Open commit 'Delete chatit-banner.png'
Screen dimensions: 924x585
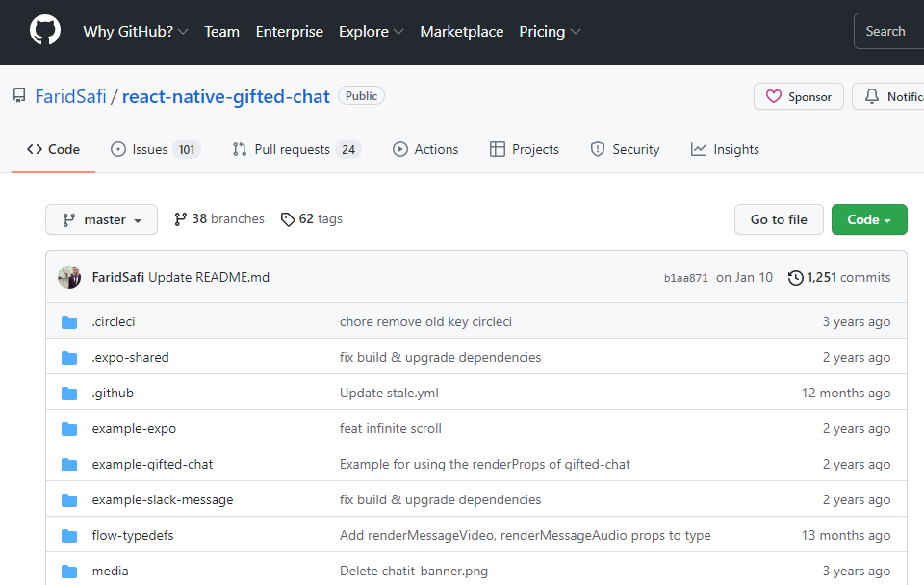click(x=414, y=572)
